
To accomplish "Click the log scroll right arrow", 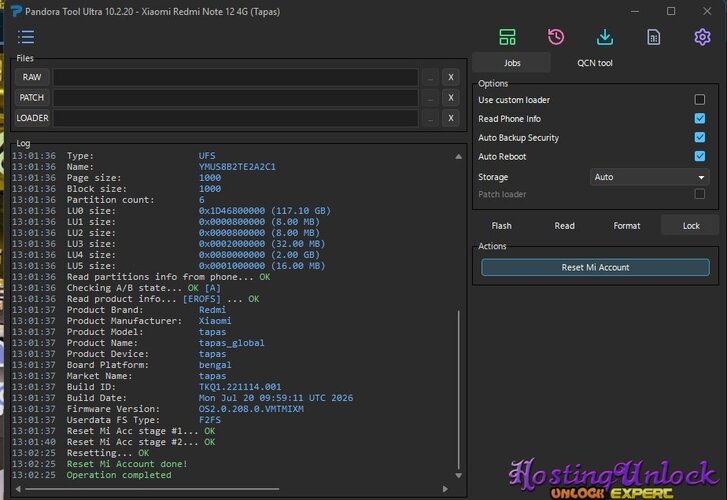I will point(445,489).
